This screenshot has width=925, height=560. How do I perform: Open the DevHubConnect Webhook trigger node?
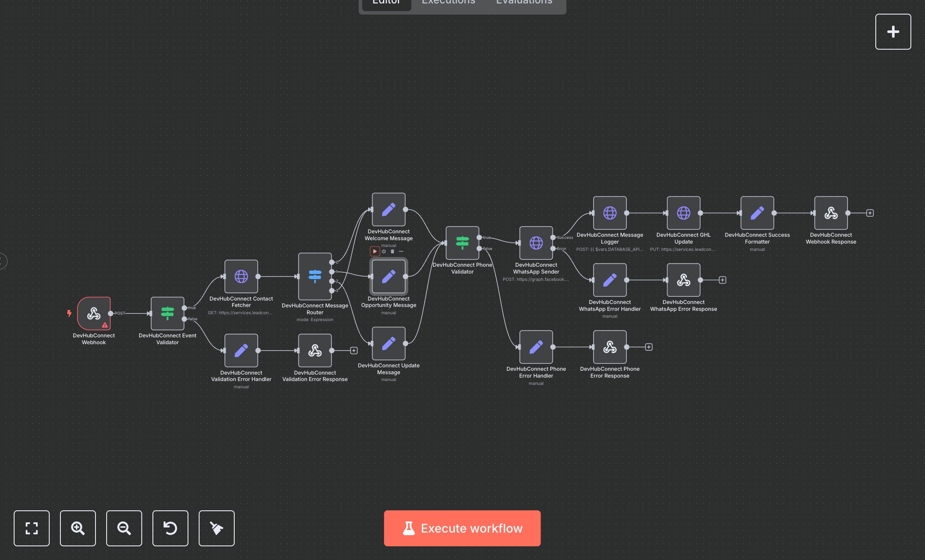point(93,313)
